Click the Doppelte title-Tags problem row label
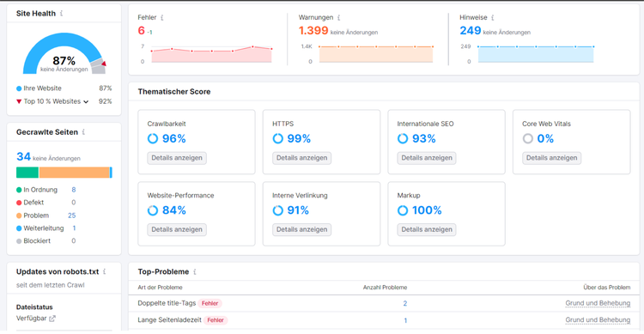 click(x=167, y=303)
